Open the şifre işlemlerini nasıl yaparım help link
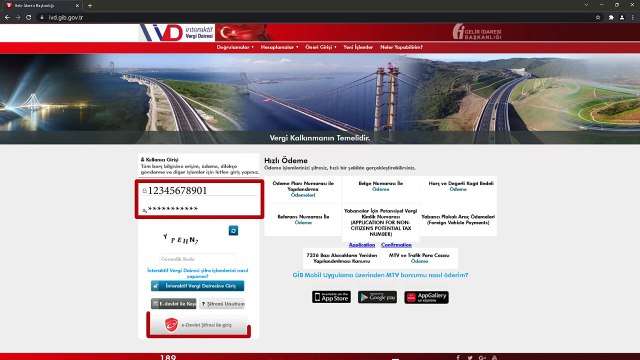640x360 pixels. (198, 273)
